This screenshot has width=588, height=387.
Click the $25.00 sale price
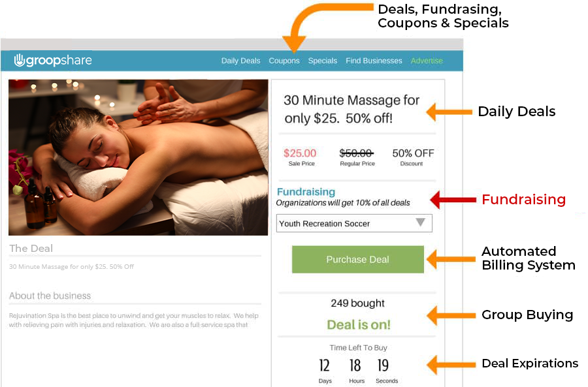(300, 153)
